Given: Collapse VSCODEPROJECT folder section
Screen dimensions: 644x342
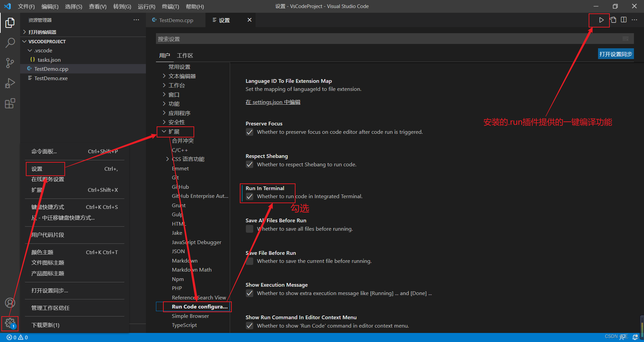Looking at the screenshot, I should click(24, 41).
